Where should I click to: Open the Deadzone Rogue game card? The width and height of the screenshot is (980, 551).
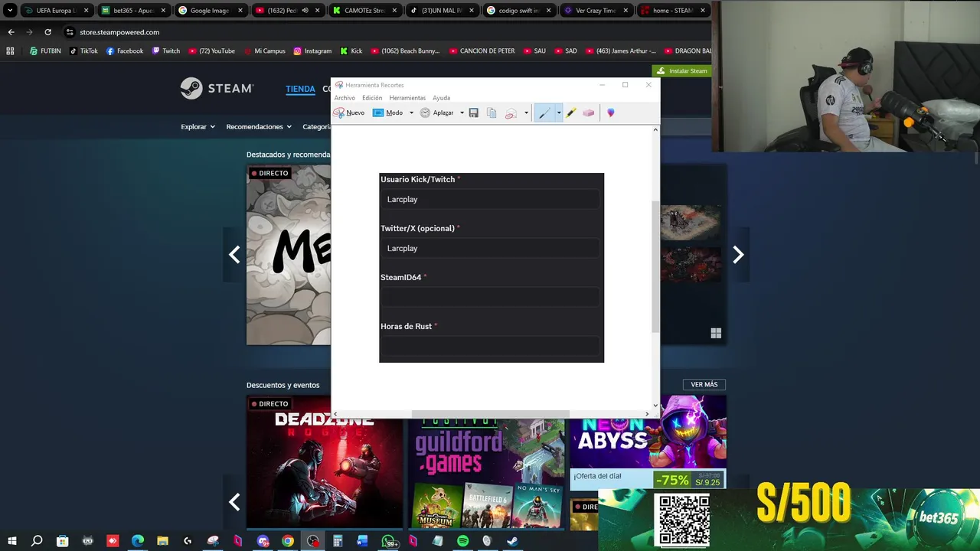coord(325,462)
